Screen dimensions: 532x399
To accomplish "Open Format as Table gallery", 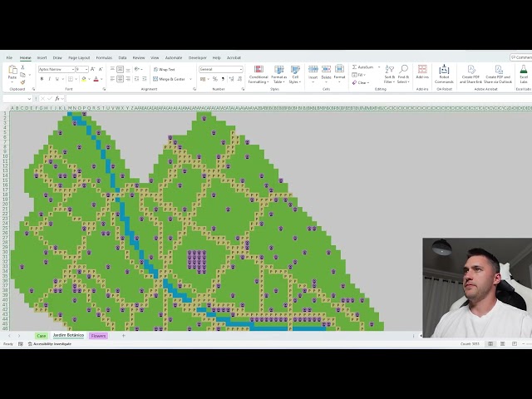I will coord(279,75).
